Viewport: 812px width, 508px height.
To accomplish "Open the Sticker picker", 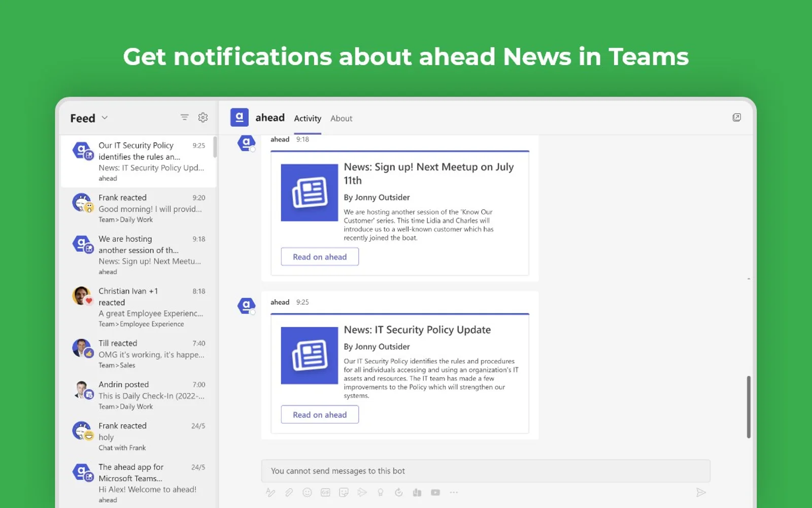I will click(344, 492).
